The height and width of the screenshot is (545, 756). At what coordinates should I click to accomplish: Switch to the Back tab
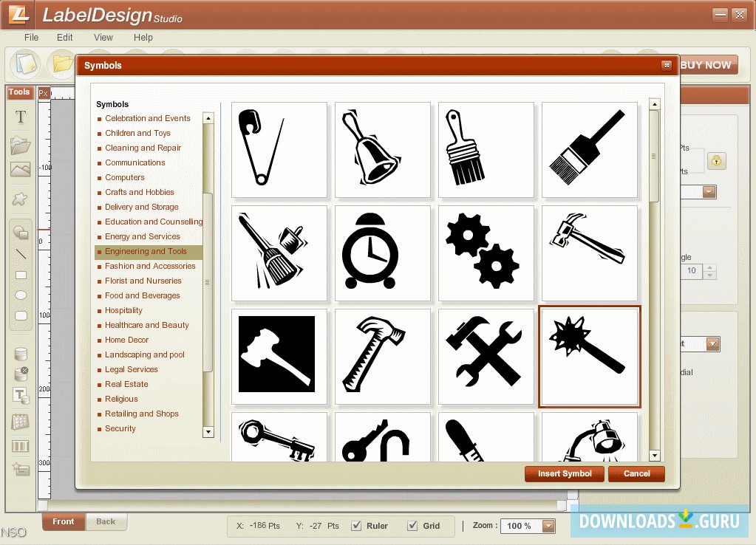click(106, 521)
